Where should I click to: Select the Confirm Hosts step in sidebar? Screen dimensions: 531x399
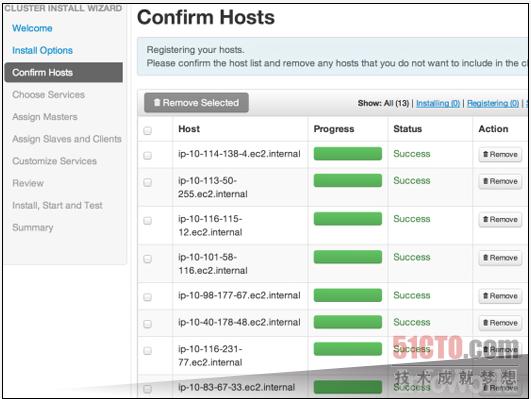click(x=64, y=72)
